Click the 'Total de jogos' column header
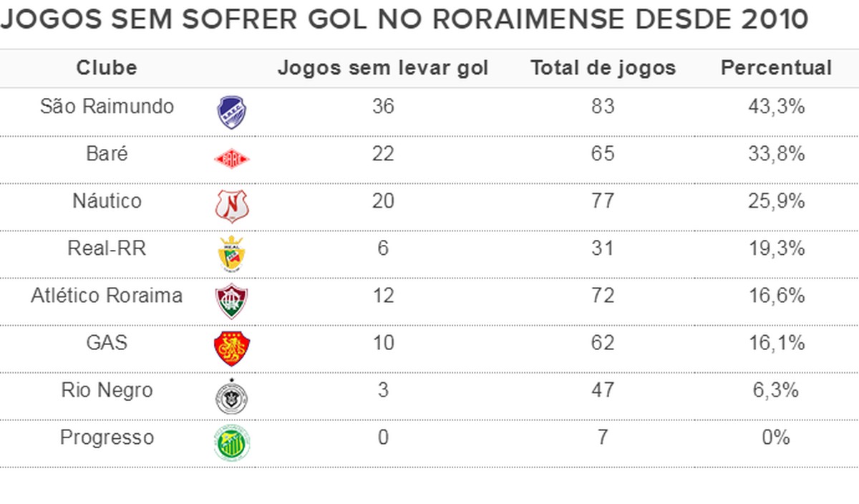Image resolution: width=859 pixels, height=504 pixels. (x=603, y=68)
